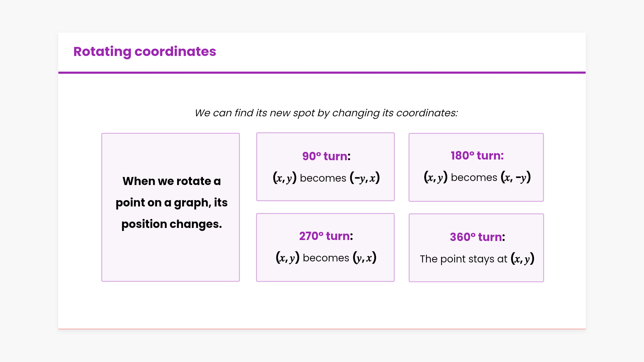Viewport: 644px width, 362px height.
Task: Select the 270° turn heading
Action: tap(326, 236)
